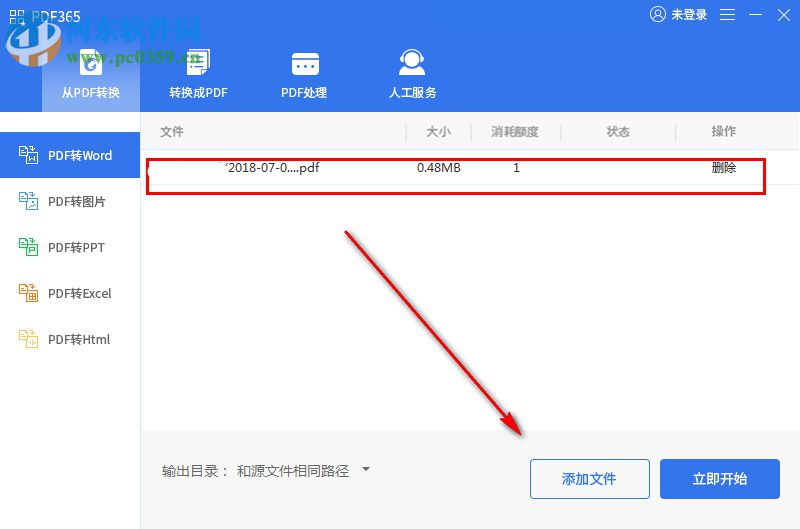Click 删除 to remove the pdf file

(723, 168)
